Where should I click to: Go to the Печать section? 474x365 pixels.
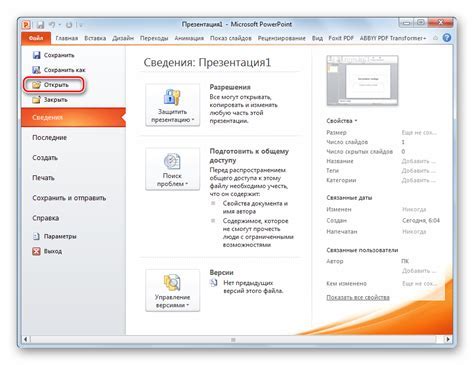coord(43,178)
